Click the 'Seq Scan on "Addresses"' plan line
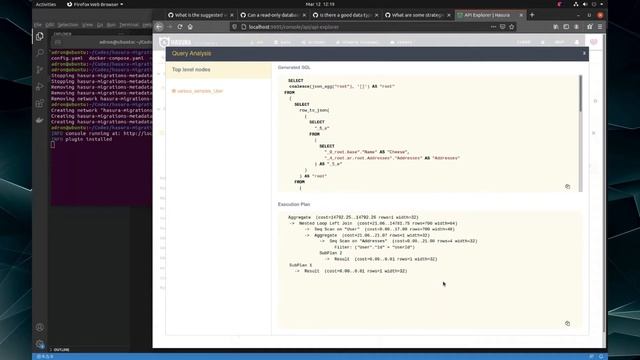Viewport: 640px width, 360px height. point(398,241)
